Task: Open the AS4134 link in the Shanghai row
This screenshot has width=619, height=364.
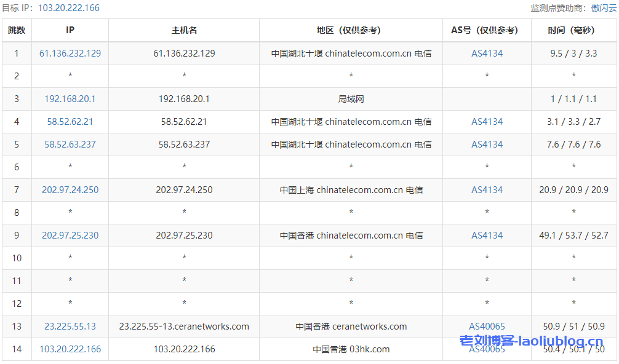Action: [x=487, y=190]
